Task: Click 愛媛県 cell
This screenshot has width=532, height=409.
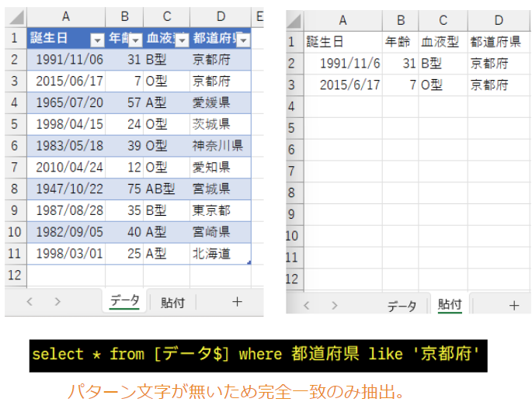Action: click(x=221, y=102)
